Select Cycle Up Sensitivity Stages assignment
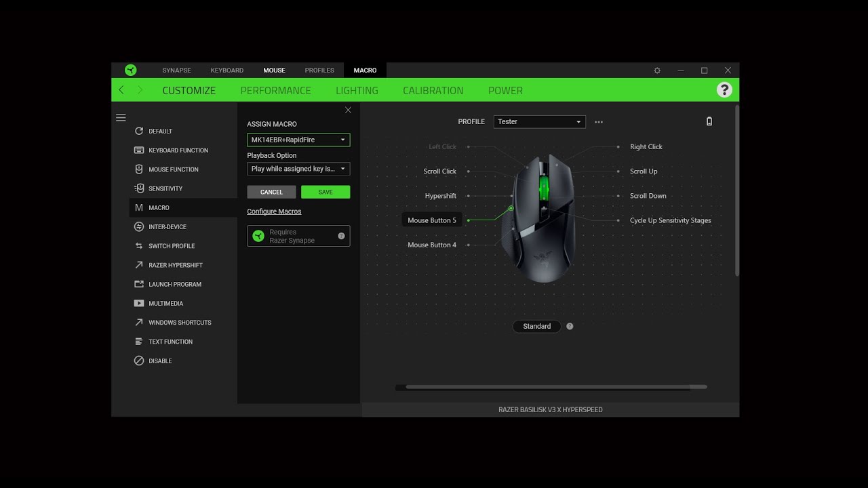Screen dimensions: 868x488 671,220
